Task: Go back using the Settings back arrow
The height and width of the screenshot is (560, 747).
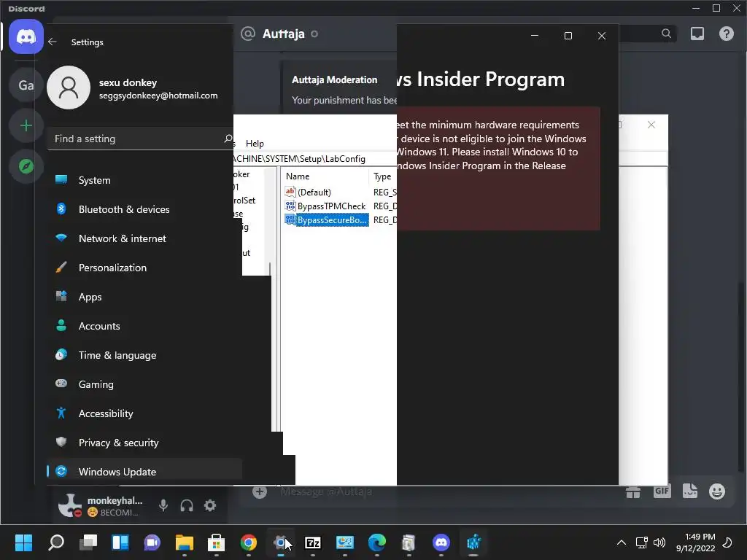Action: (53, 42)
